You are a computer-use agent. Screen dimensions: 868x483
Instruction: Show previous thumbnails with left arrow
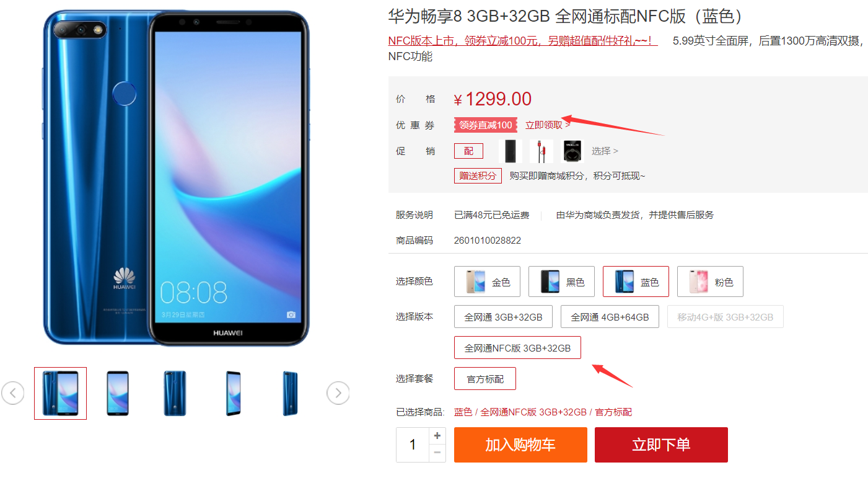13,393
